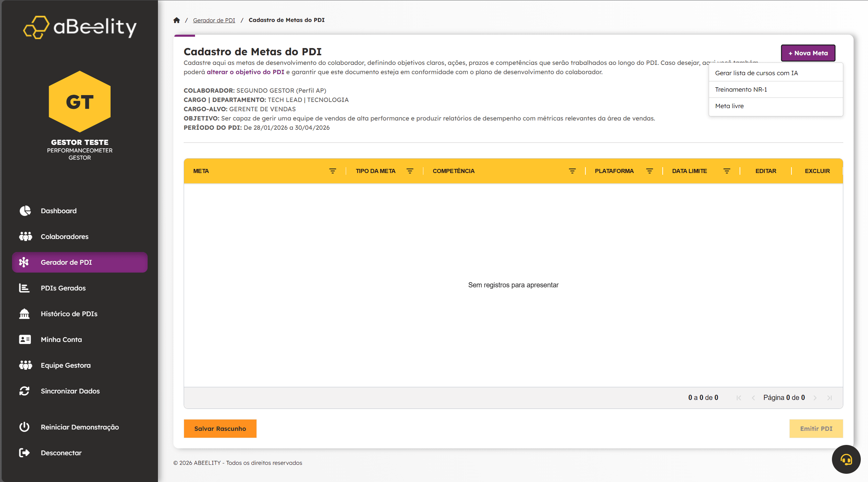868x482 pixels.
Task: Select Gerar lista de cursos com IA
Action: pyautogui.click(x=756, y=73)
